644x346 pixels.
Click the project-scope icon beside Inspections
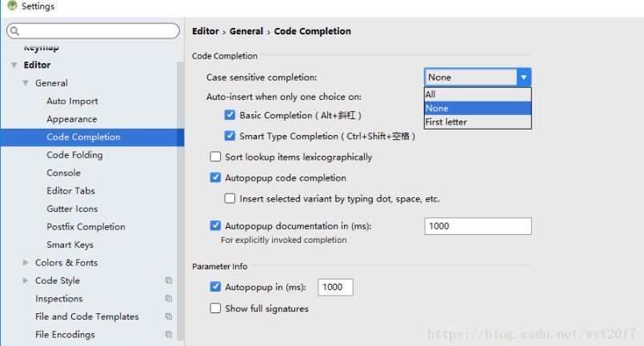(x=169, y=299)
